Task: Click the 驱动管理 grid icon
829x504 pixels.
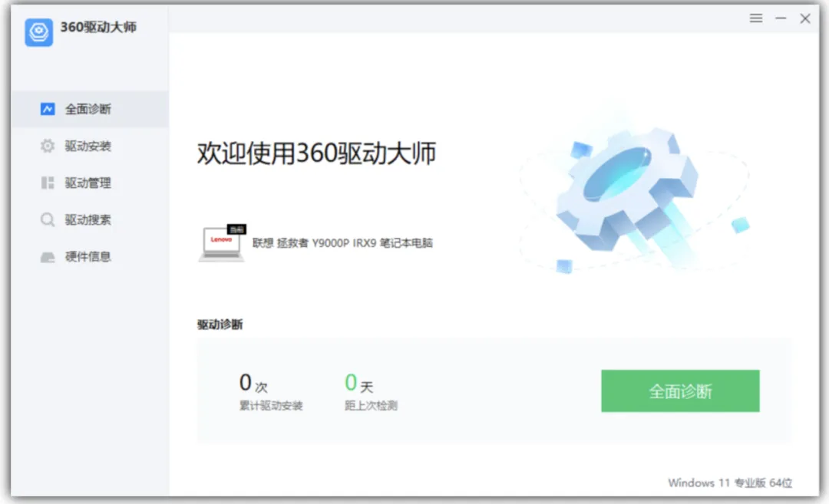Action: coord(48,183)
